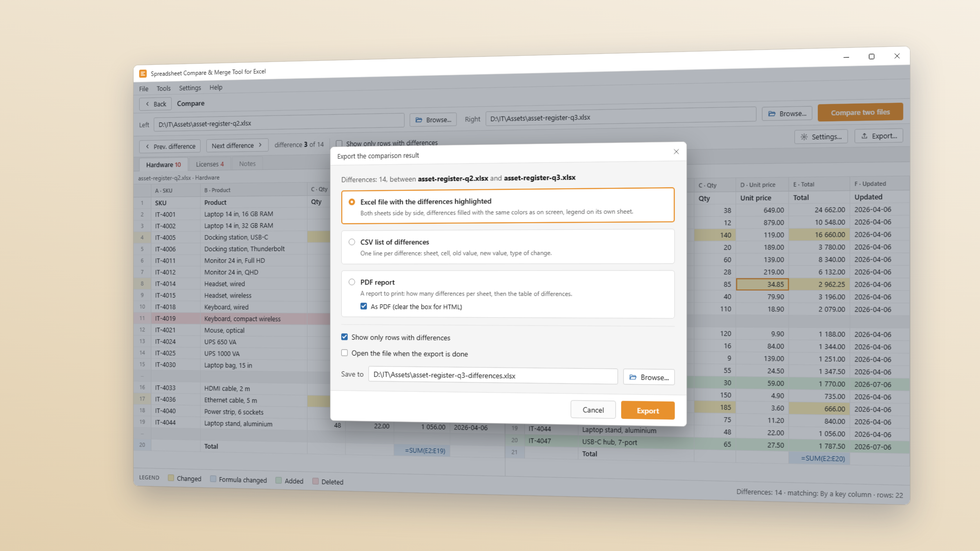
Task: Select Excel file with differences highlighted option
Action: click(508, 206)
